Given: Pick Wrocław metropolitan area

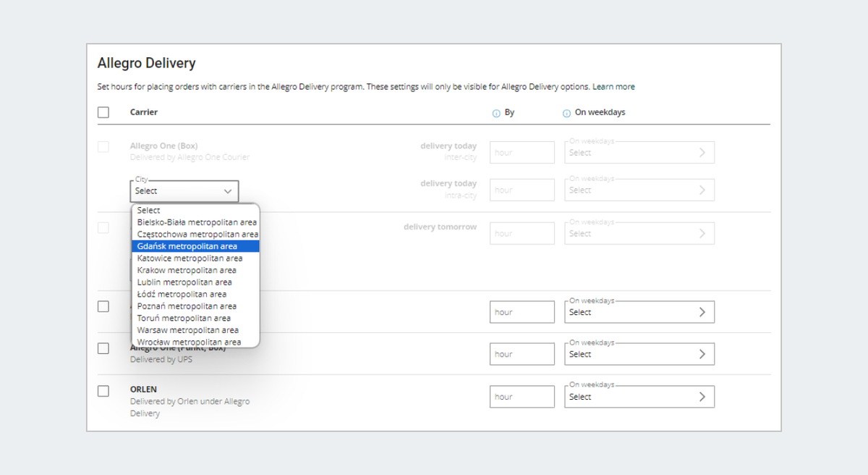Looking at the screenshot, I should pyautogui.click(x=195, y=342).
